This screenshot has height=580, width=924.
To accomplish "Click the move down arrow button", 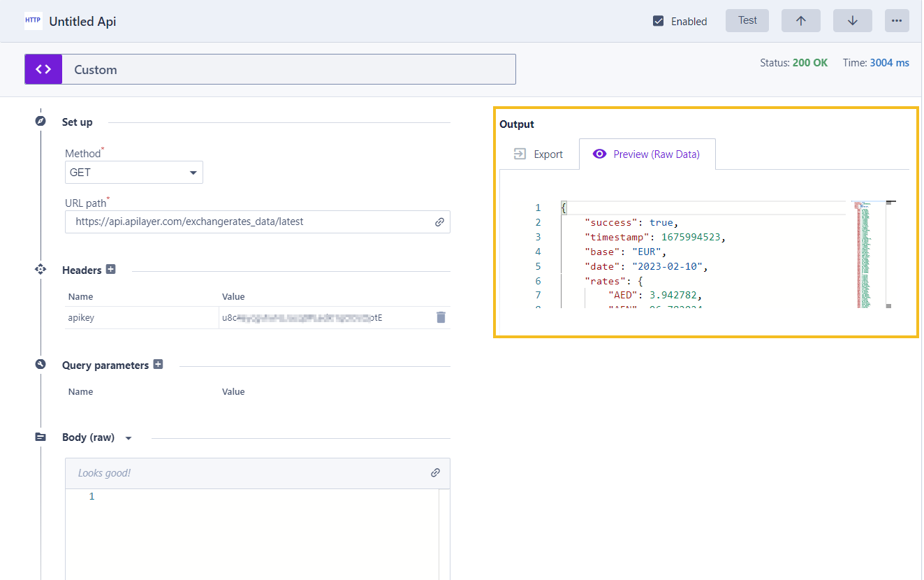I will pos(852,21).
